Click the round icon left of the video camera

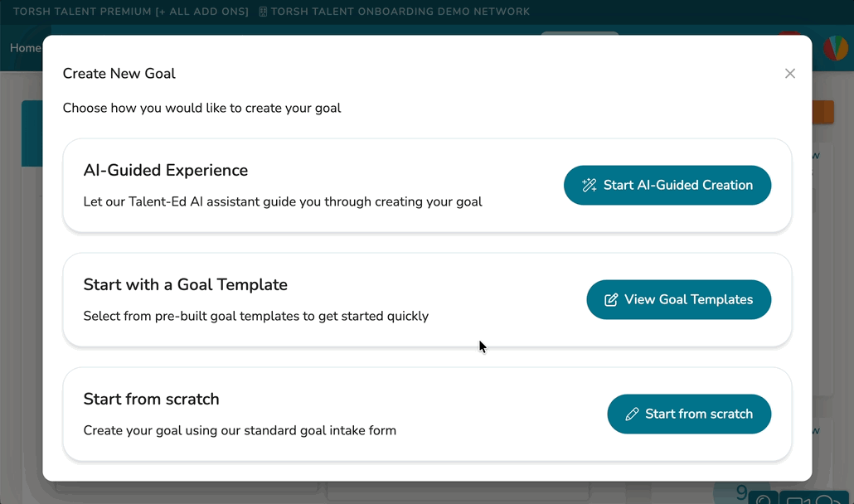[x=763, y=499]
